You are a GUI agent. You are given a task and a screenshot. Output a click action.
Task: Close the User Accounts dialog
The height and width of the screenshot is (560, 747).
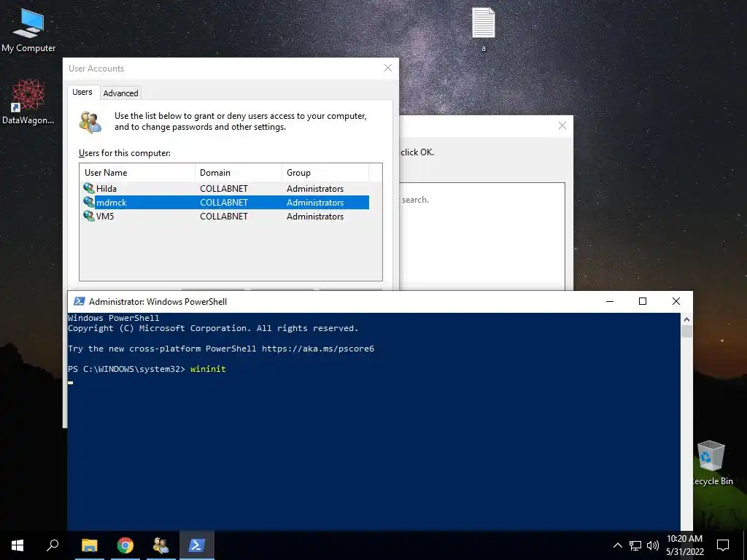pyautogui.click(x=388, y=68)
